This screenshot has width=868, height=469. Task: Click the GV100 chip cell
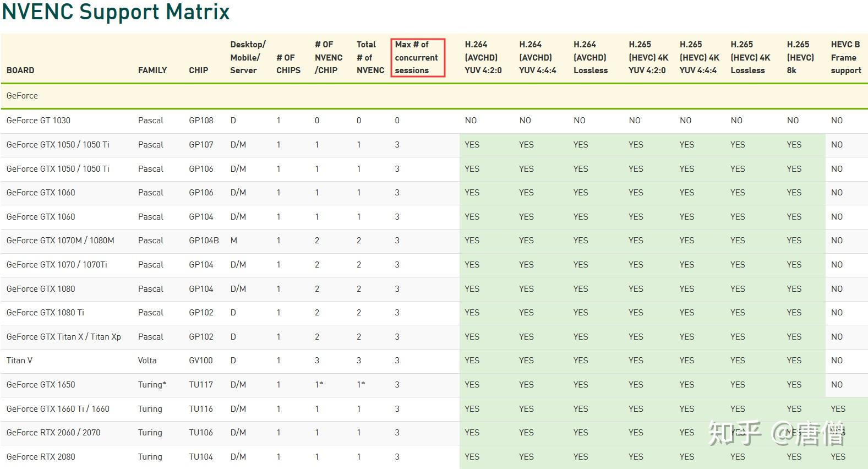[201, 361]
